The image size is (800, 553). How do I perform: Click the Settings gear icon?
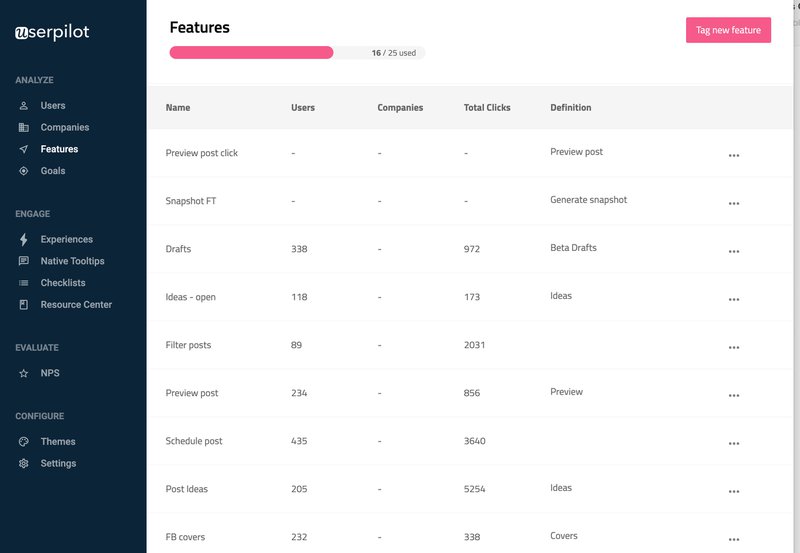coord(24,464)
